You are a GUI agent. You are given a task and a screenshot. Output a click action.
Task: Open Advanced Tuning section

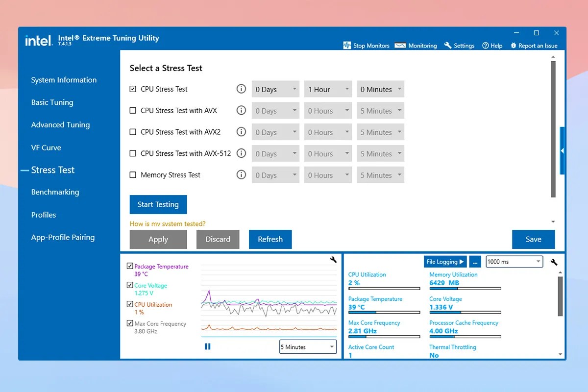click(x=60, y=125)
